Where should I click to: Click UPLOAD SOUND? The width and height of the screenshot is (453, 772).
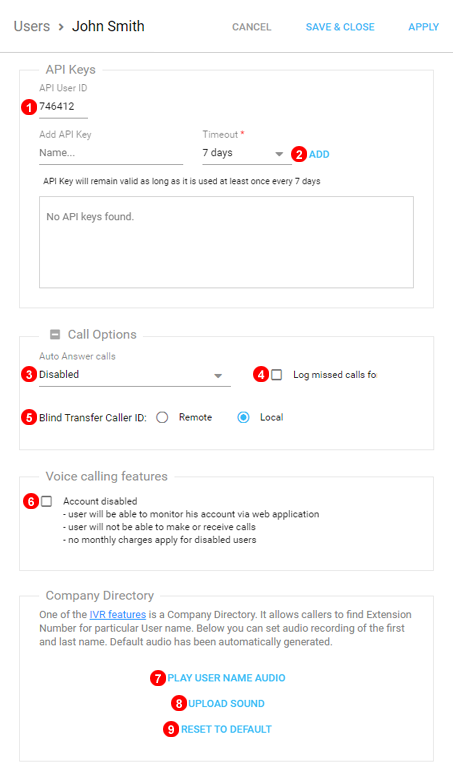click(x=226, y=704)
